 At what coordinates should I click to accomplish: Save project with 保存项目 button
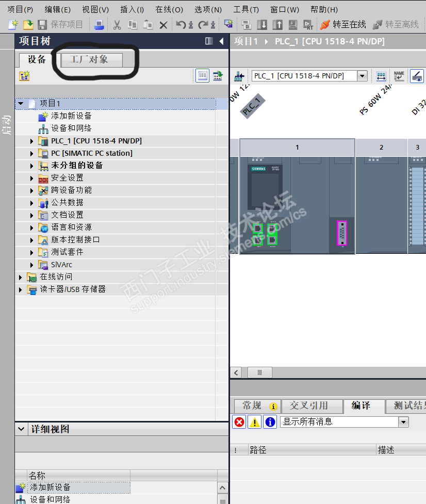point(60,24)
